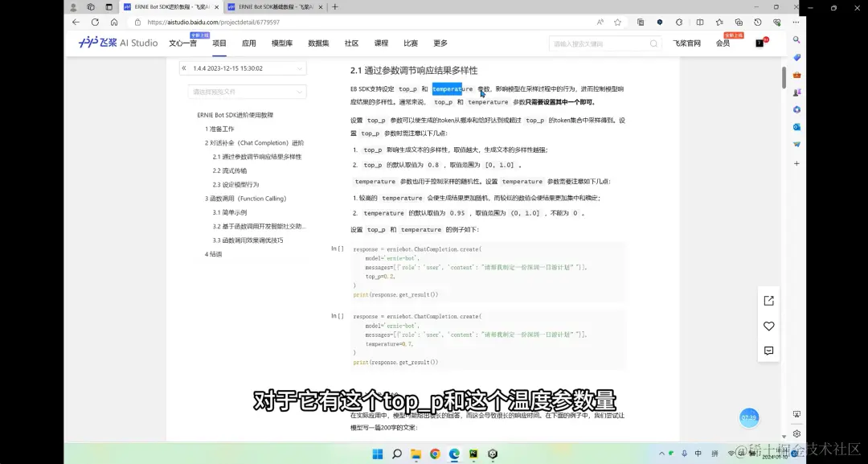Click the browser Back arrow
This screenshot has height=464, width=868.
click(x=76, y=23)
